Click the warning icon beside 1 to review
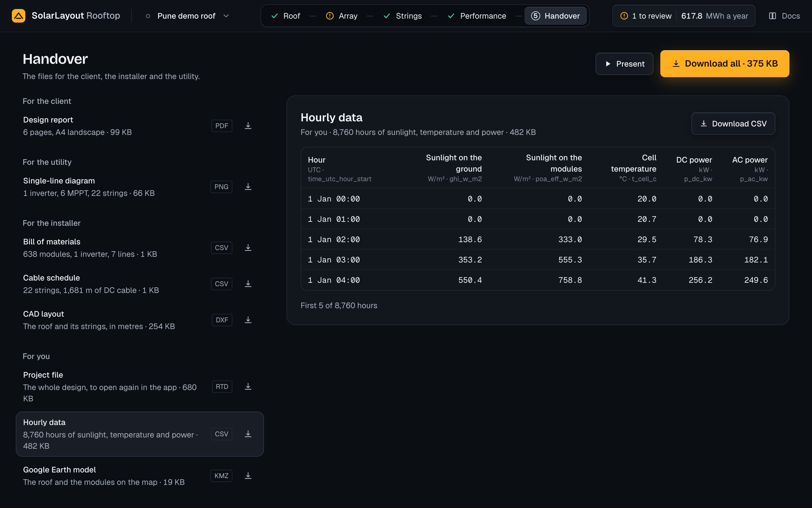812x508 pixels. pos(624,16)
